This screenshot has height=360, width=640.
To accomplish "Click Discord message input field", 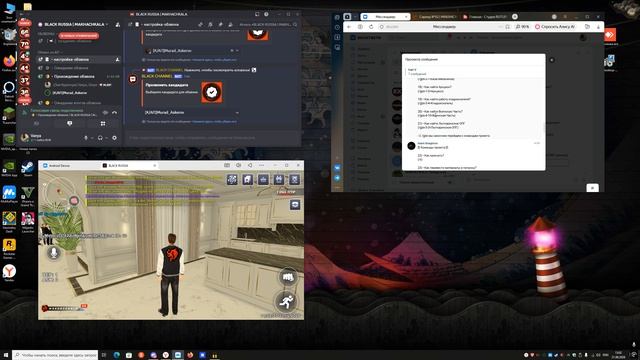I will (x=212, y=138).
